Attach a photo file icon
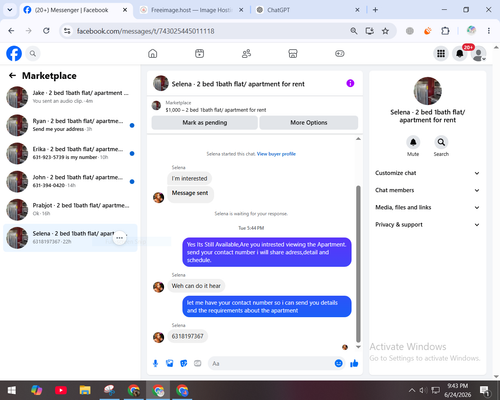Image resolution: width=500 pixels, height=400 pixels. (x=169, y=363)
